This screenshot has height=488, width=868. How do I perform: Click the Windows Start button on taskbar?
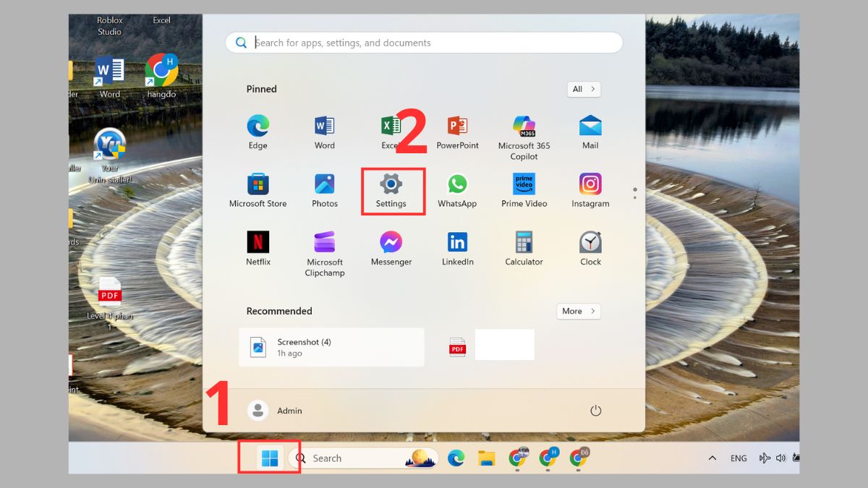(x=270, y=458)
